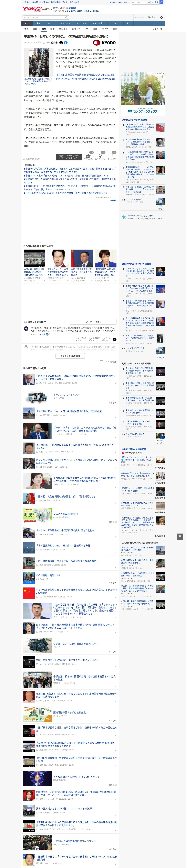Close the reaction tooltip popup

coord(80,155)
